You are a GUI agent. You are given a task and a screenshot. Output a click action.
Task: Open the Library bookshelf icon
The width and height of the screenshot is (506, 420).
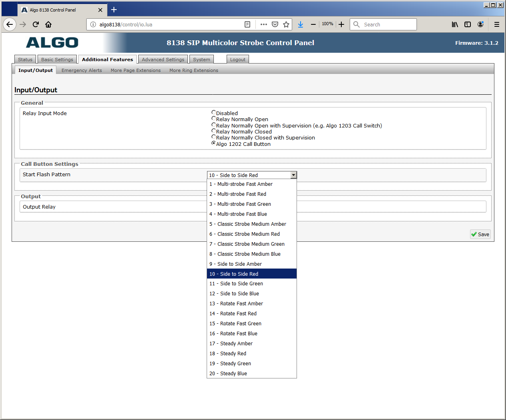pos(455,24)
